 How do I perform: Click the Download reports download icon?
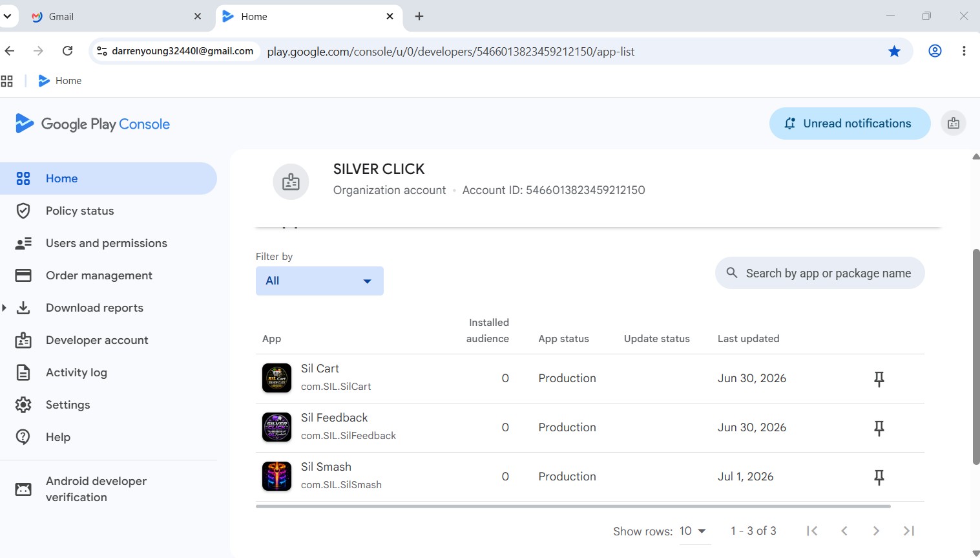point(23,308)
